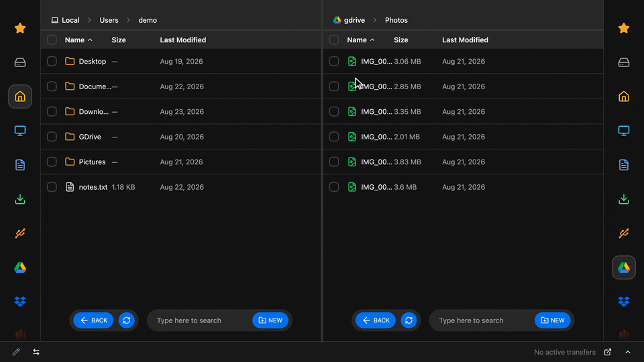The height and width of the screenshot is (362, 644).
Task: Open Google Drive icon in left sidebar
Action: click(20, 267)
